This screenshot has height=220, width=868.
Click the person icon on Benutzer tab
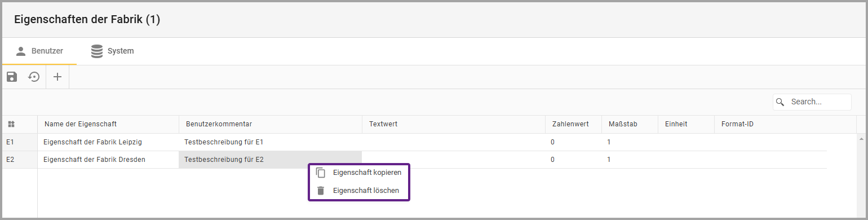click(21, 51)
